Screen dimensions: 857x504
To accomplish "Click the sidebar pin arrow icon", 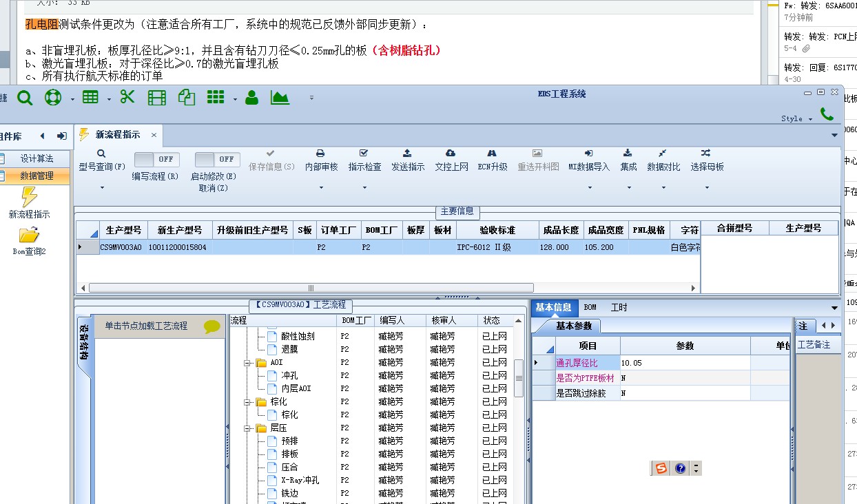I will pyautogui.click(x=61, y=136).
